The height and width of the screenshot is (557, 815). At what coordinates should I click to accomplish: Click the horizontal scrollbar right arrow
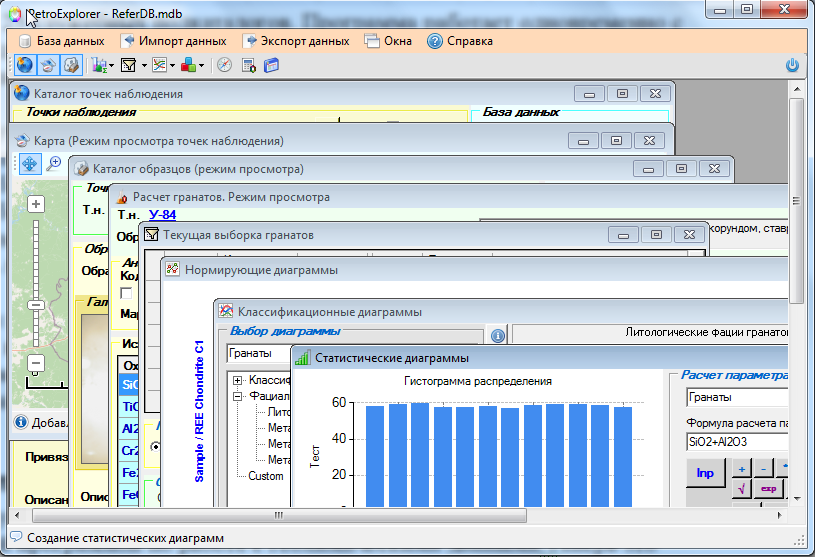[x=780, y=515]
